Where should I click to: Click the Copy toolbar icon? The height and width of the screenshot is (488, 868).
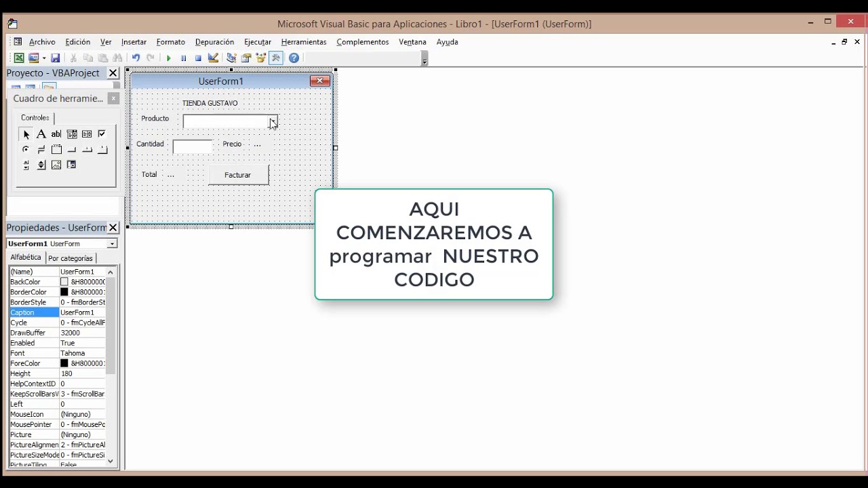click(x=88, y=58)
